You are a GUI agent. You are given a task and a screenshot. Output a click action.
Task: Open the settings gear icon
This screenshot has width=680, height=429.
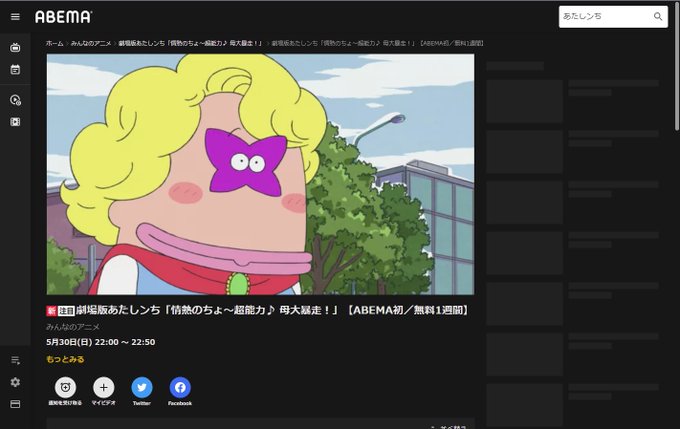tap(15, 382)
